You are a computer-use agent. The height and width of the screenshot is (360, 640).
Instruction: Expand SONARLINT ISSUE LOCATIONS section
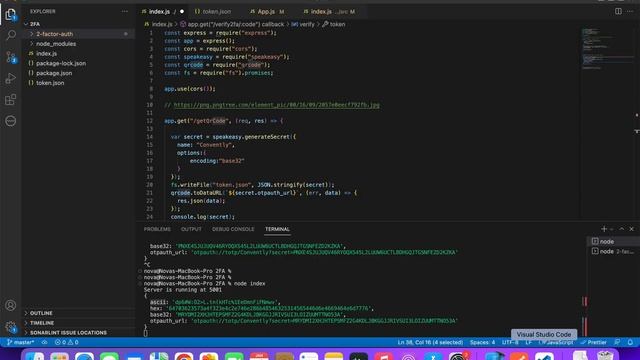68,333
